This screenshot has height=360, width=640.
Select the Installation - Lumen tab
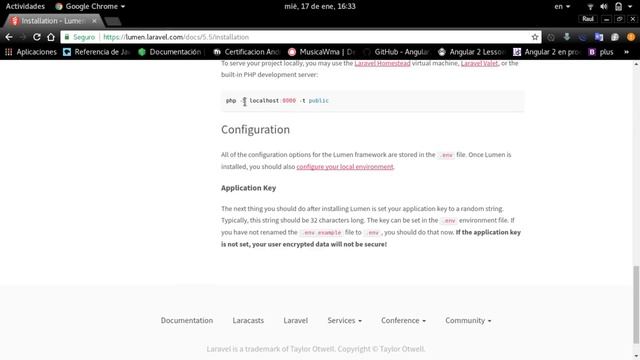click(53, 21)
